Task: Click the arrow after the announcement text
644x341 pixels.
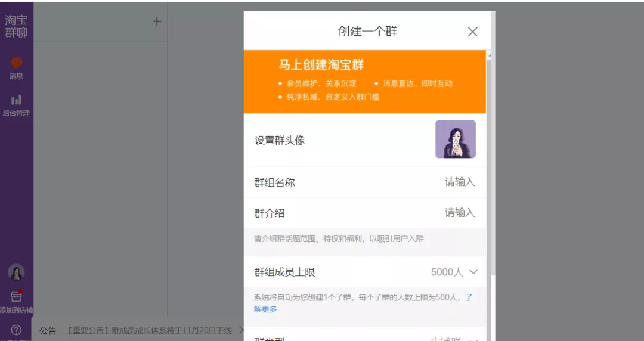Action: [240, 330]
